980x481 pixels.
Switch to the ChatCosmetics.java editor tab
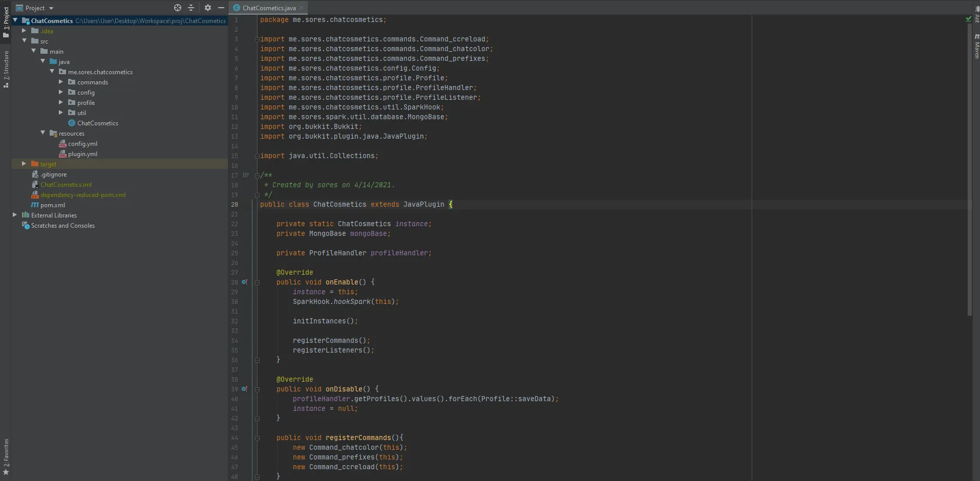268,8
